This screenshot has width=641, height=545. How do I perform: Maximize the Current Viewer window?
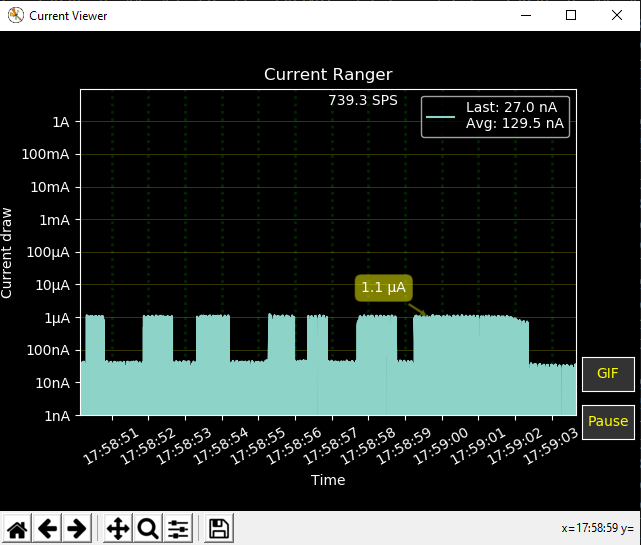[571, 16]
